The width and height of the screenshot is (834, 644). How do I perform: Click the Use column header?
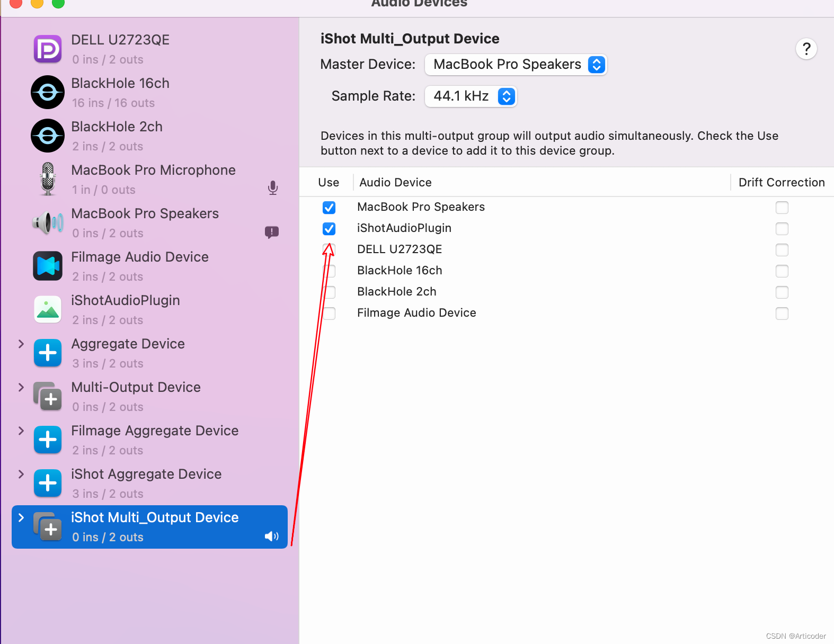(329, 183)
